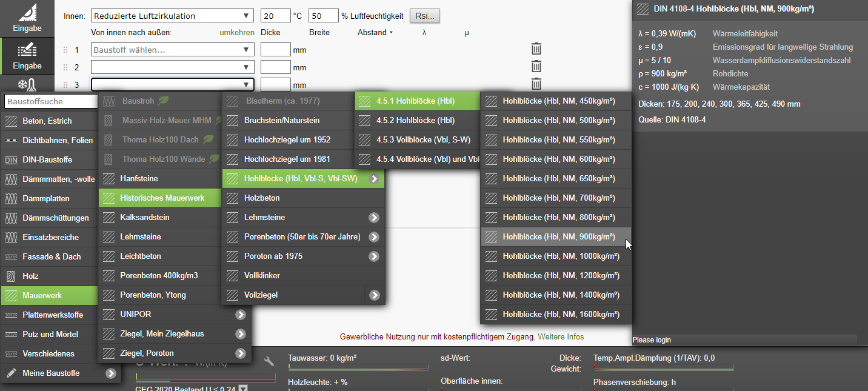868x391 pixels.
Task: Open Meine Baustoffe pencil entry
Action: (51, 373)
